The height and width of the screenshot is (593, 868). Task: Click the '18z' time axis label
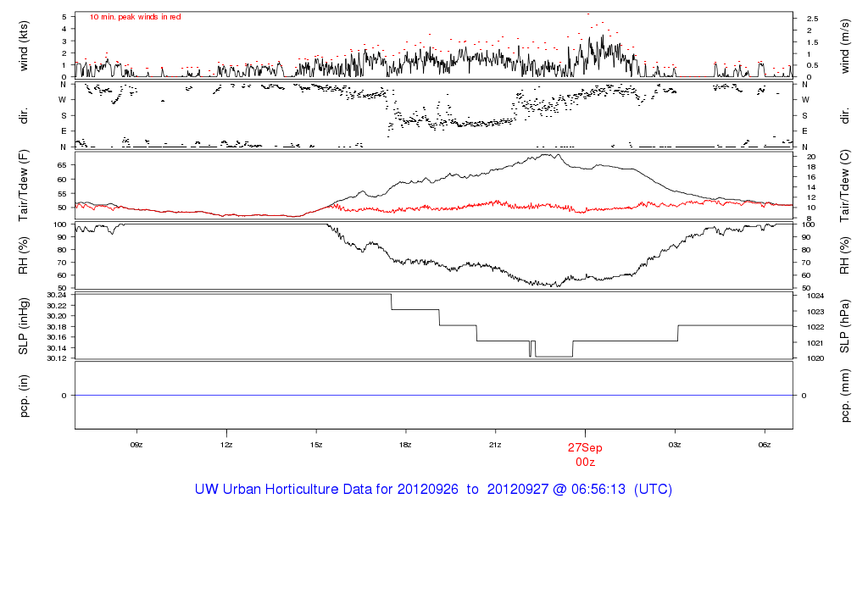point(405,445)
